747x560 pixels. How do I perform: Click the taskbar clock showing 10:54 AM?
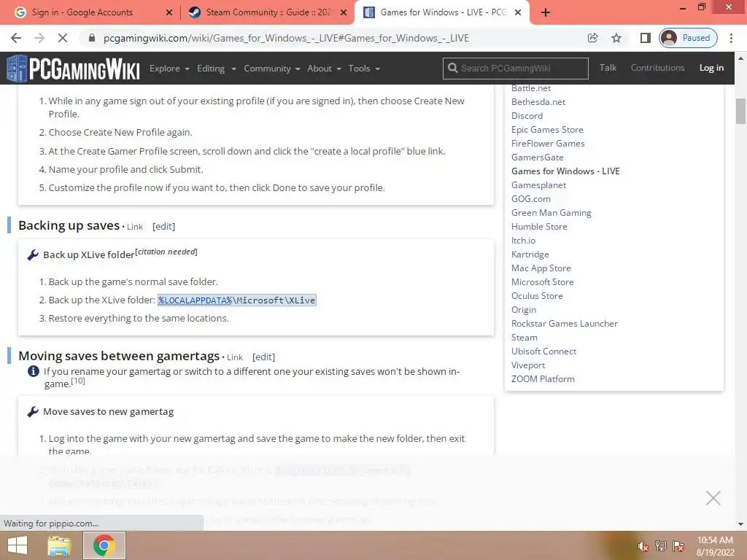[715, 546]
